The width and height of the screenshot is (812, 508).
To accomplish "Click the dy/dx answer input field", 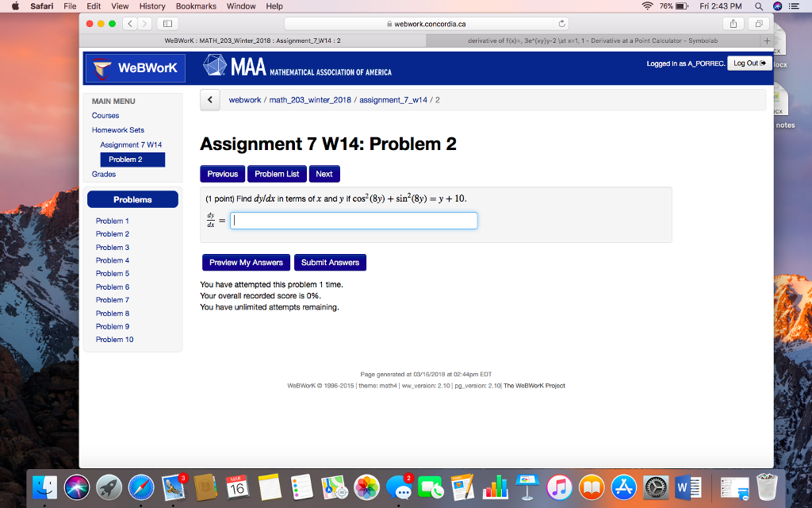I will click(354, 221).
